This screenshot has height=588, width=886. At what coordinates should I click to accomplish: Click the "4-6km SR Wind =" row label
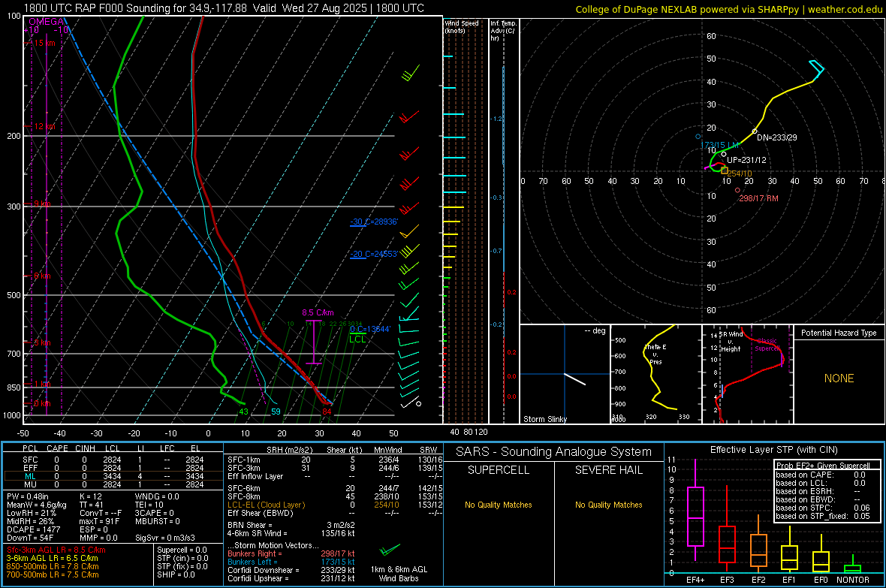coord(257,533)
